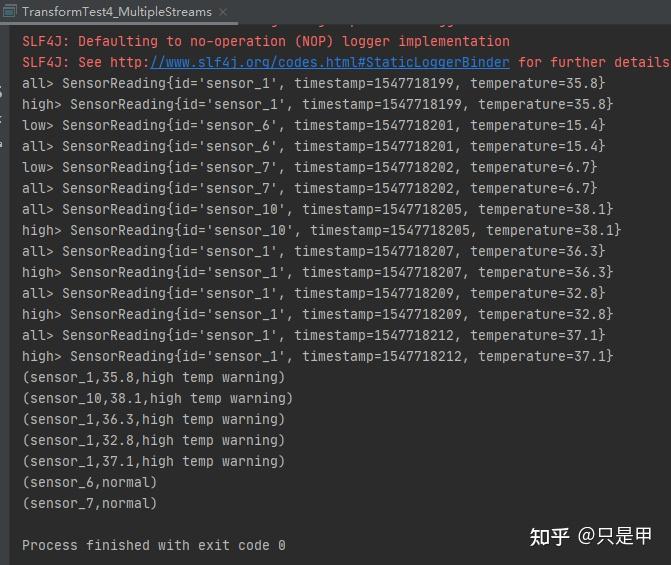Click the (sensor_1,35.8,high temp warning) tuple

(x=153, y=377)
